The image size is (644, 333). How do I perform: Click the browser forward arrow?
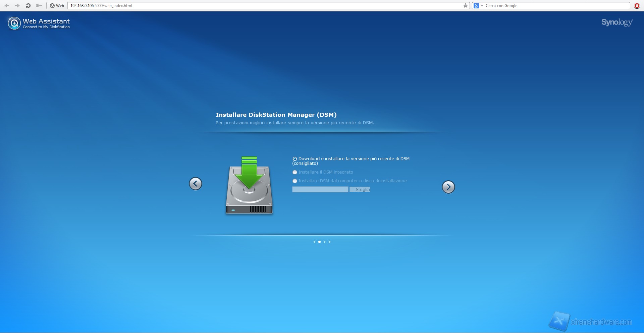point(17,6)
